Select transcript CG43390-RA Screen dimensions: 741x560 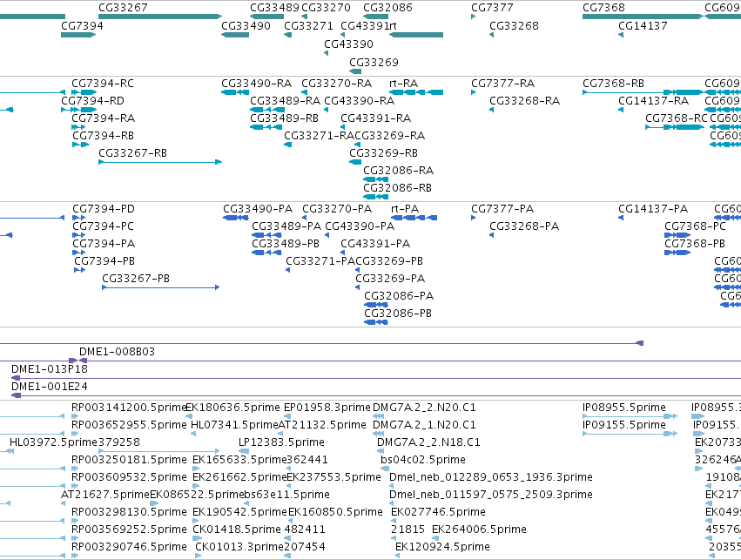tap(326, 110)
